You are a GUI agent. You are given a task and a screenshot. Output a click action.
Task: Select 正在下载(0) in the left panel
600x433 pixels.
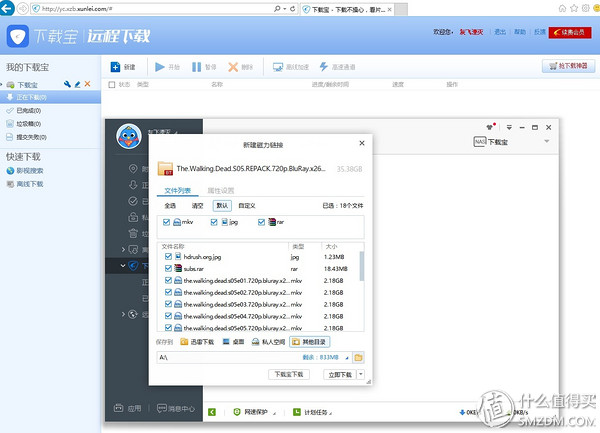pos(51,97)
